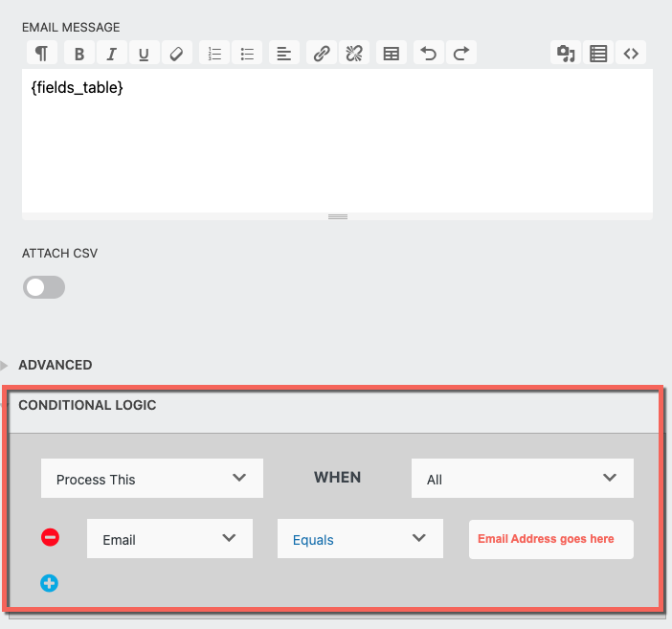Apply italic formatting
Viewport: 672px width, 629px height.
[111, 54]
